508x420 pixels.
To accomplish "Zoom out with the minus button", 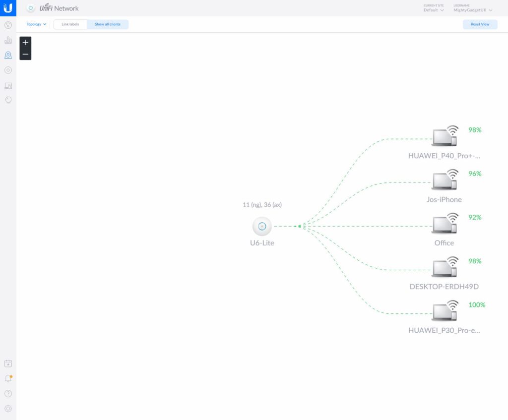I will pos(25,54).
